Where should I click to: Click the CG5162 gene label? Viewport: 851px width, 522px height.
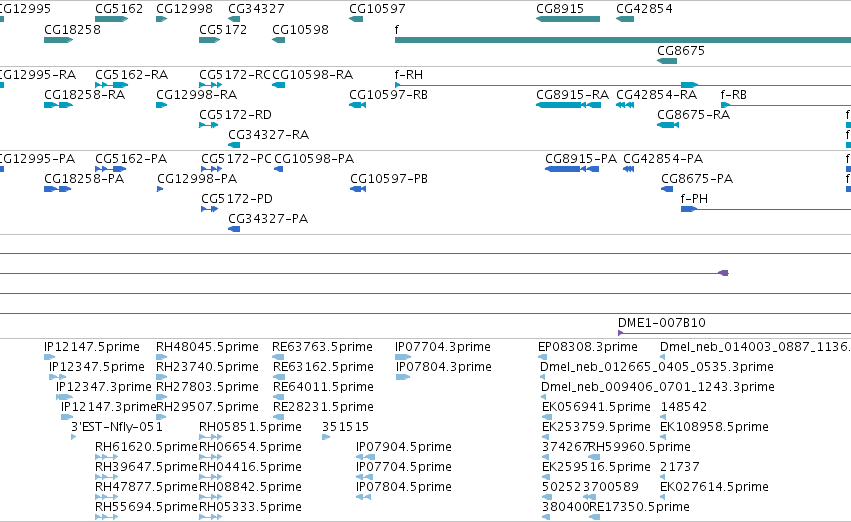click(x=119, y=9)
